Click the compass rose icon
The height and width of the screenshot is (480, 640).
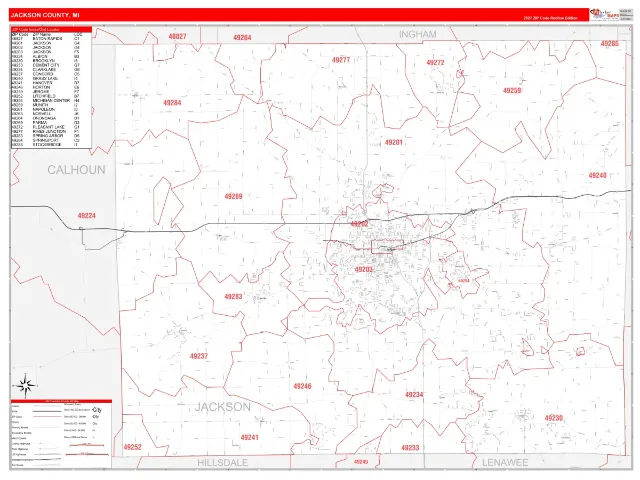(25, 385)
